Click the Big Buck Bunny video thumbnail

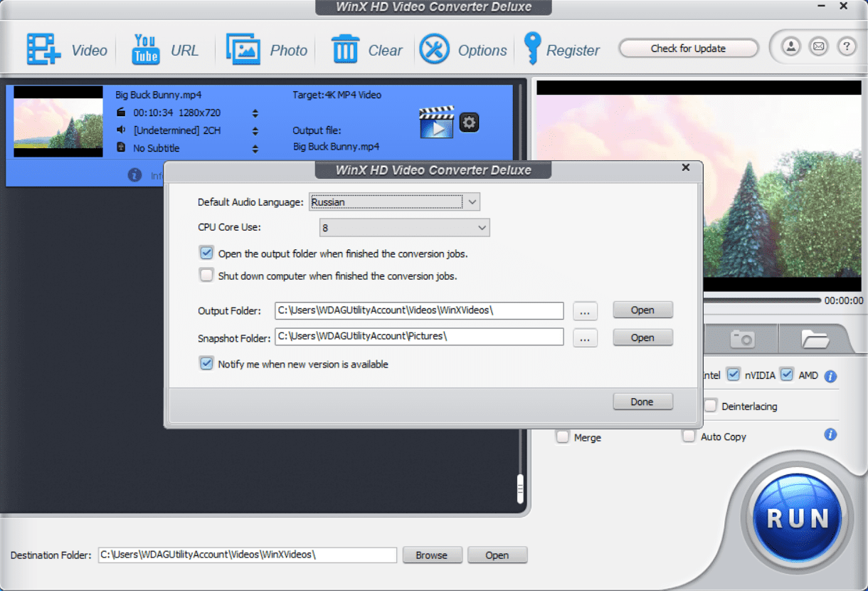coord(58,122)
